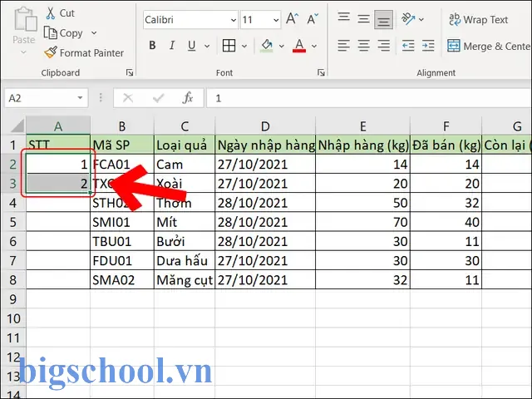Select cell containing Măng cụt
The height and width of the screenshot is (399, 532).
click(185, 280)
